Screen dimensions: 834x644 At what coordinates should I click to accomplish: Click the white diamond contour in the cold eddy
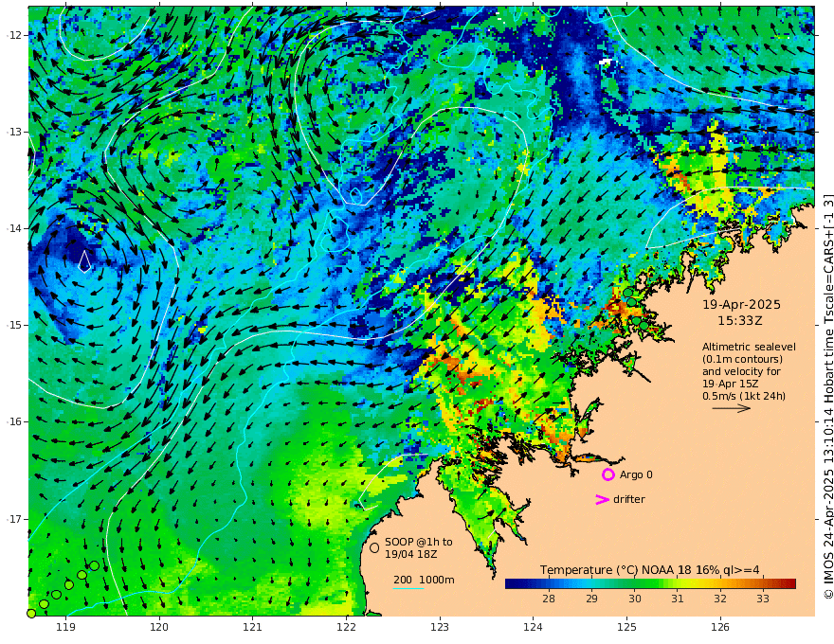click(84, 260)
